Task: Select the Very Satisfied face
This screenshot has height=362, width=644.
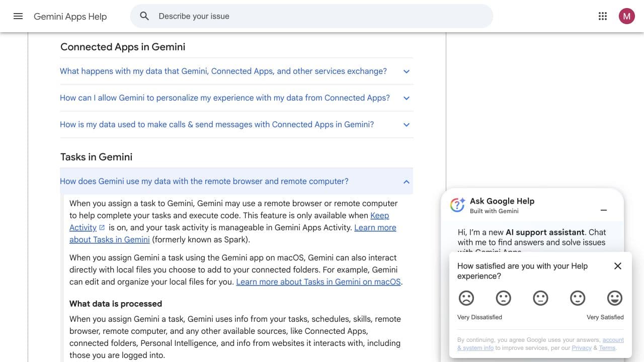Action: [x=614, y=298]
